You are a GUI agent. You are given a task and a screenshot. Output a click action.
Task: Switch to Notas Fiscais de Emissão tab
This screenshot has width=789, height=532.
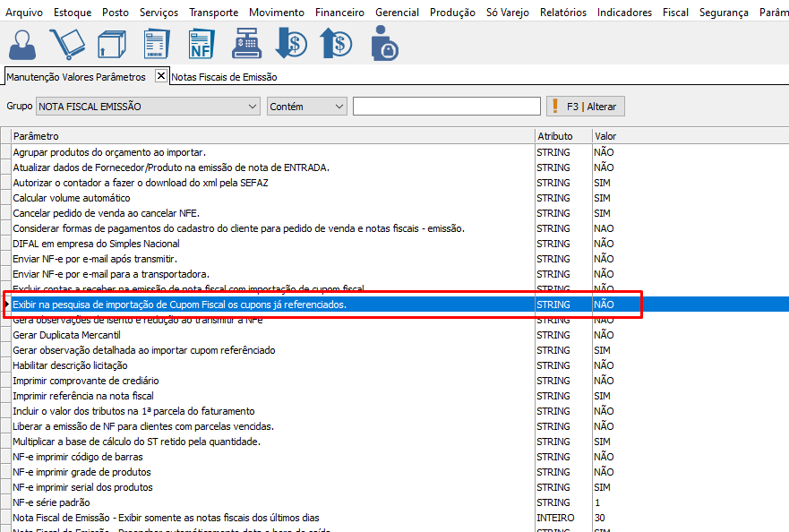tap(225, 77)
